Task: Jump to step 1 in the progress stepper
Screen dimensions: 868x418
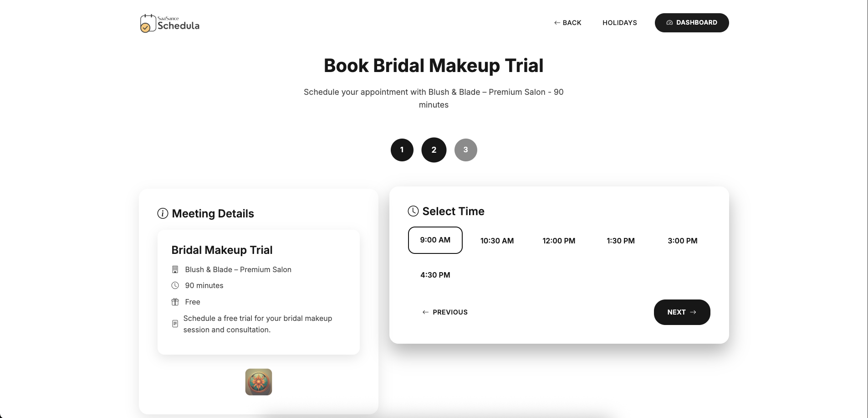Action: click(402, 150)
